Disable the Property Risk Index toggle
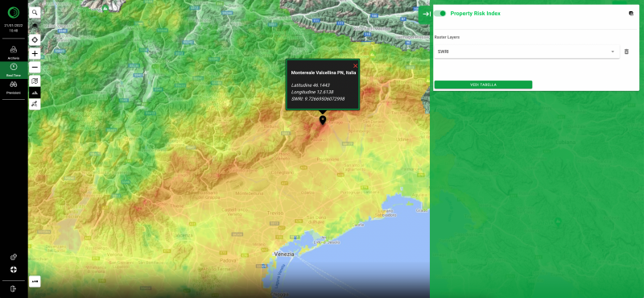 click(x=440, y=14)
